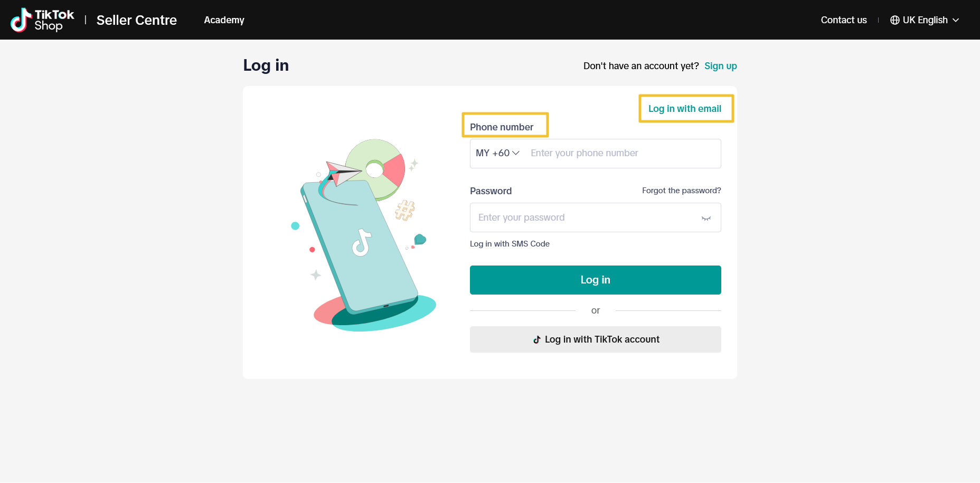Focus the phone number input field
Screen dimensions: 980x483
622,153
